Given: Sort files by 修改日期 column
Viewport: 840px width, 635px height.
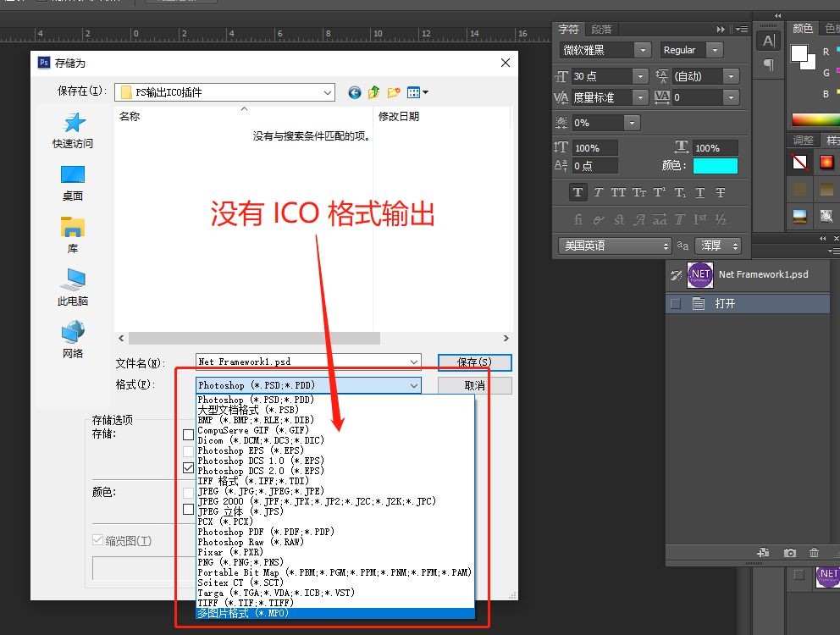Looking at the screenshot, I should tap(441, 116).
